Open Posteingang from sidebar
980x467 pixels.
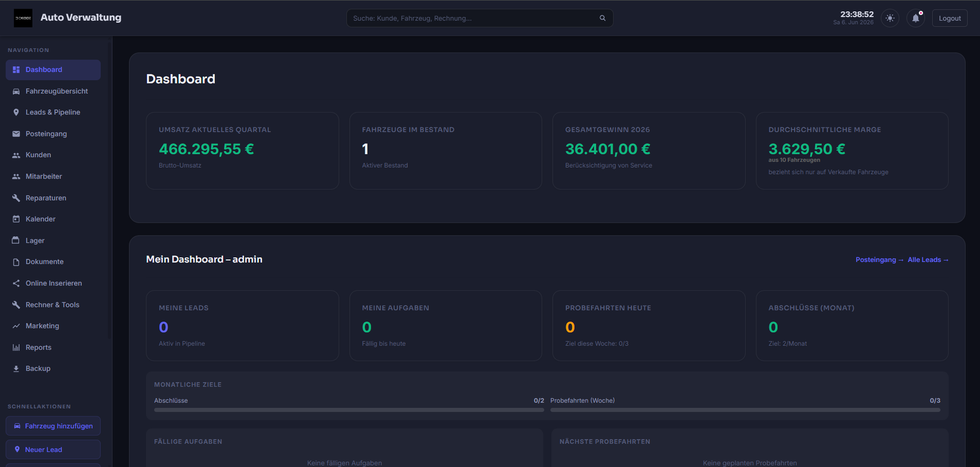tap(53, 134)
